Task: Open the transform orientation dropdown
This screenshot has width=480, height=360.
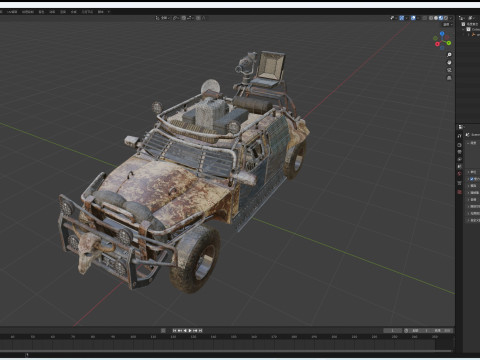Action: point(163,18)
